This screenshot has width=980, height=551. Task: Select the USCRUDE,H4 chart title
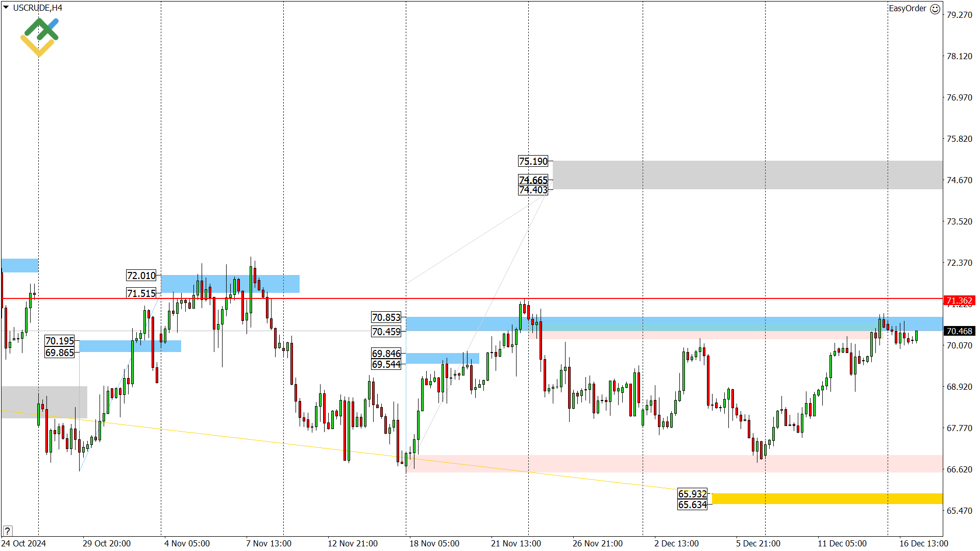click(x=37, y=8)
